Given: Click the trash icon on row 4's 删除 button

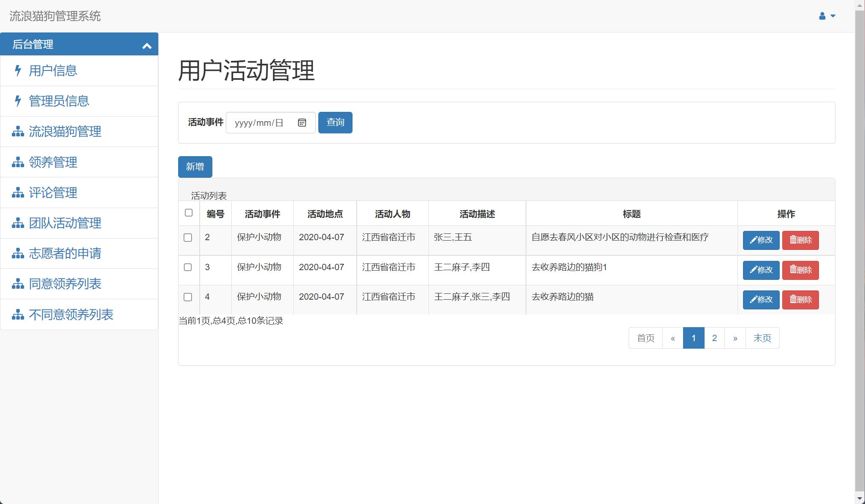Looking at the screenshot, I should (793, 300).
